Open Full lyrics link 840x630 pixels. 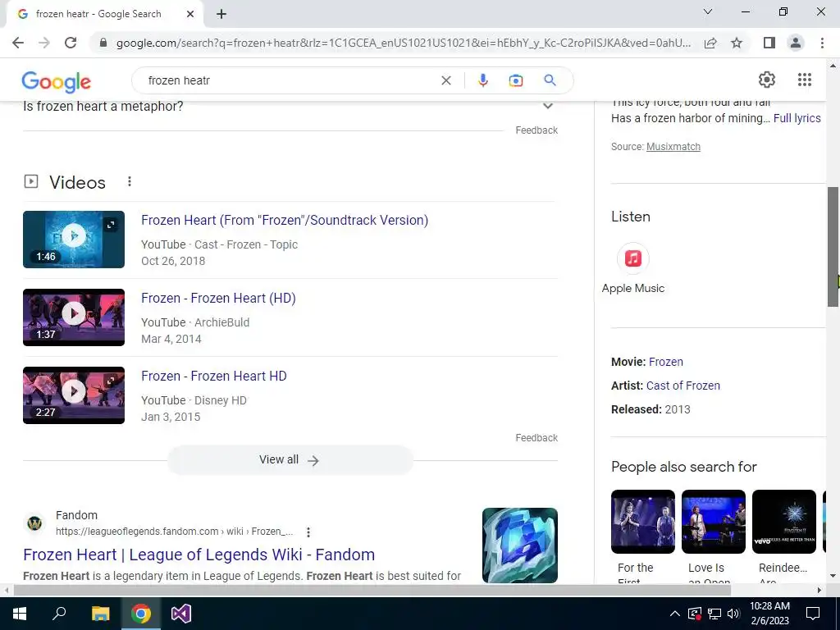(x=797, y=118)
